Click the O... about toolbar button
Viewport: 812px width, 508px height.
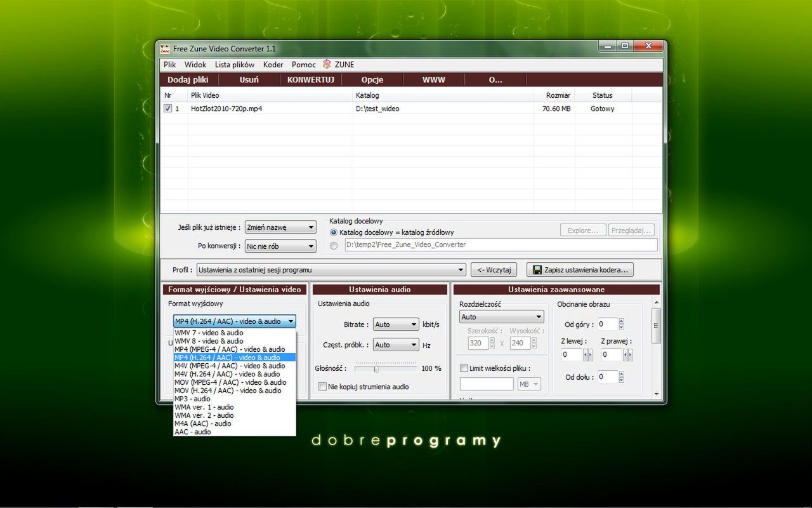[495, 80]
